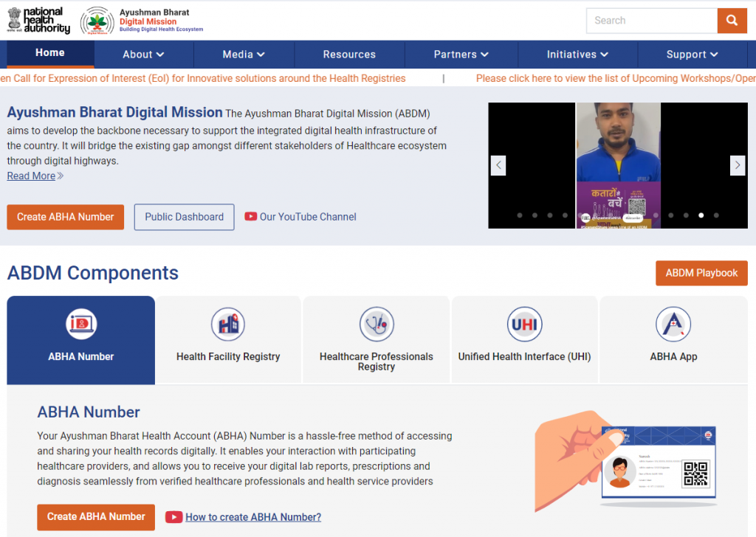The height and width of the screenshot is (537, 756).
Task: Expand the About dropdown menu
Action: click(144, 55)
